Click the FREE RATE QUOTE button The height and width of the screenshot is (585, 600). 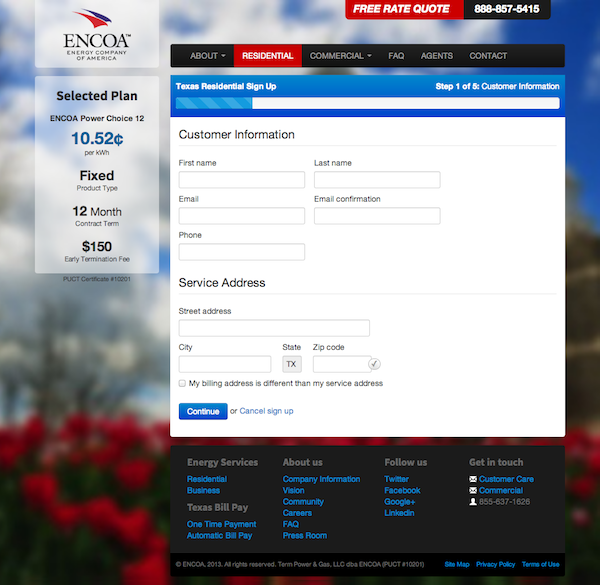pyautogui.click(x=403, y=9)
